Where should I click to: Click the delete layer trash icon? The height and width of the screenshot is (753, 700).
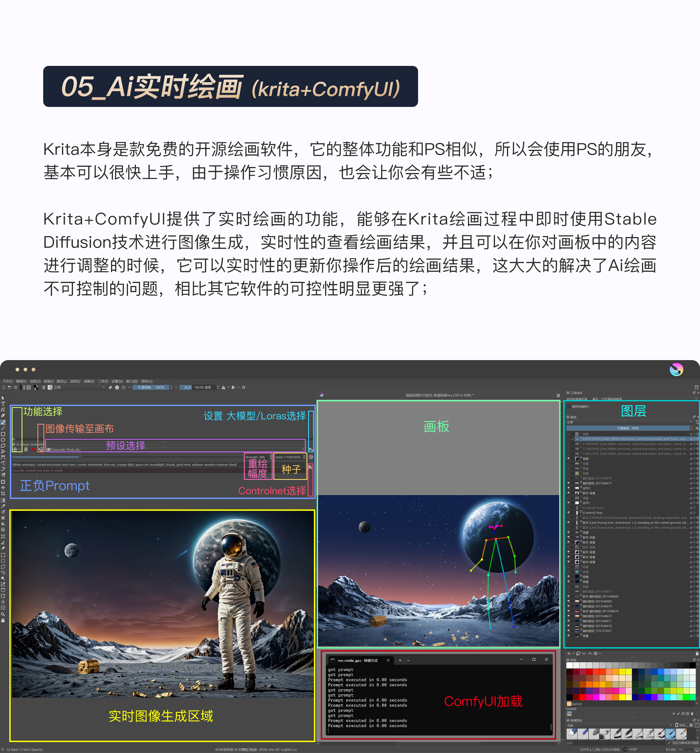pyautogui.click(x=697, y=653)
